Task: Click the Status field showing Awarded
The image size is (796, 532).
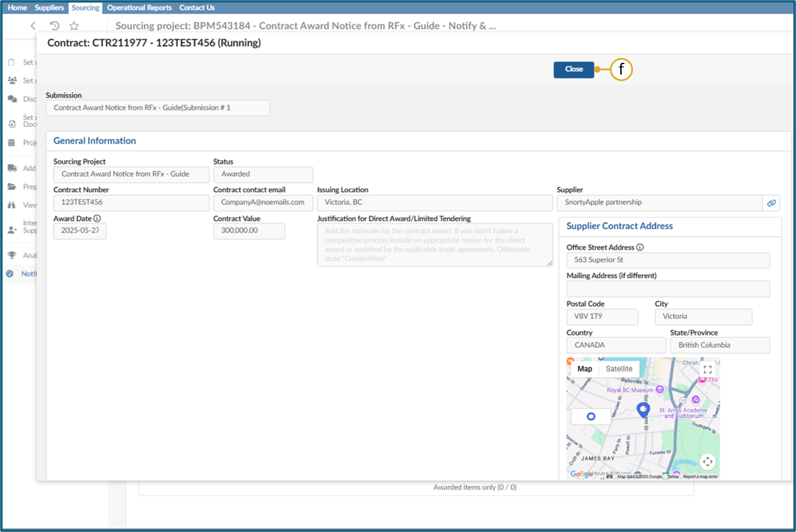Action: click(x=263, y=174)
